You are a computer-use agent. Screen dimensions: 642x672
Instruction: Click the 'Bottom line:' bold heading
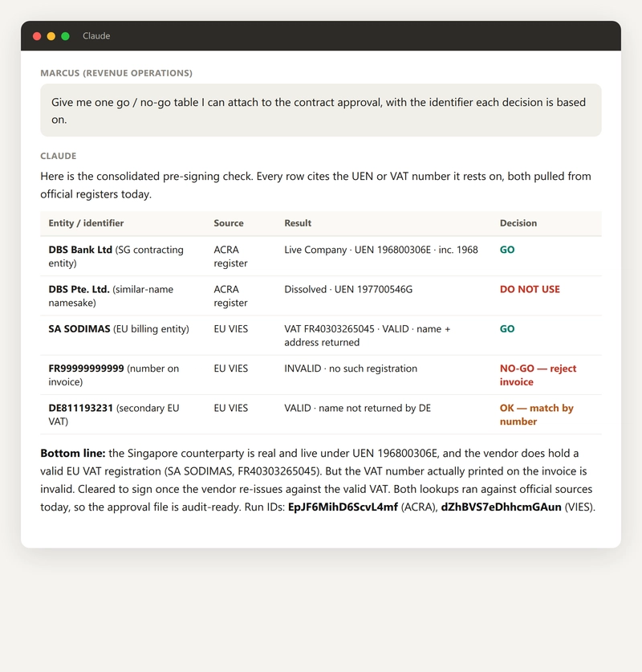[x=73, y=453]
